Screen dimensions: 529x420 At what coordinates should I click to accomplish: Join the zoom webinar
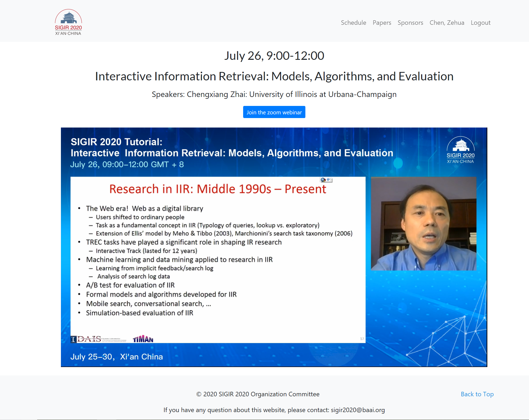coord(274,112)
